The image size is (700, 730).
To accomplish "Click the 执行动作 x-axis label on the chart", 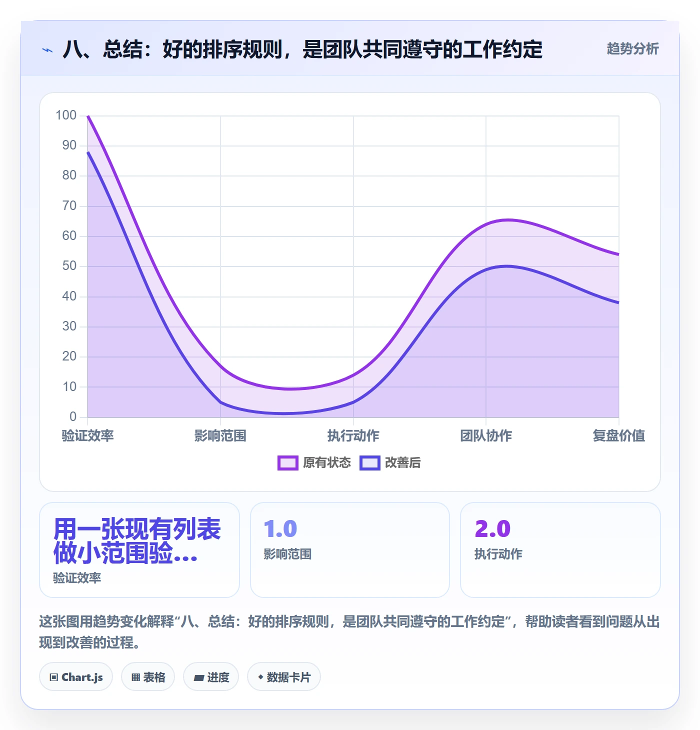I will tap(353, 435).
